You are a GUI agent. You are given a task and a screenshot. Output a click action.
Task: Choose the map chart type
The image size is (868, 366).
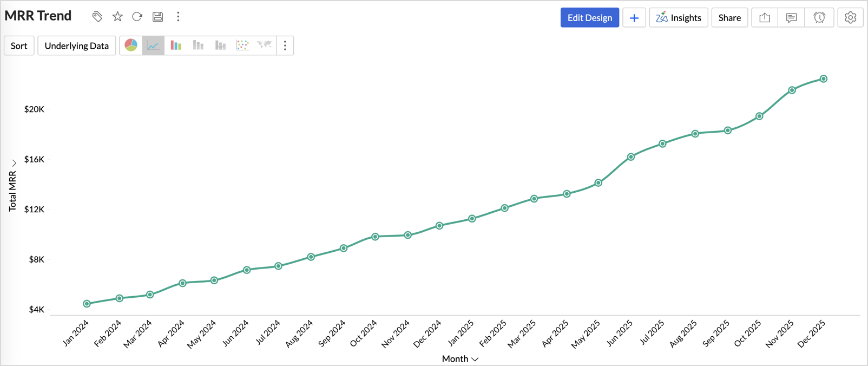pyautogui.click(x=265, y=45)
